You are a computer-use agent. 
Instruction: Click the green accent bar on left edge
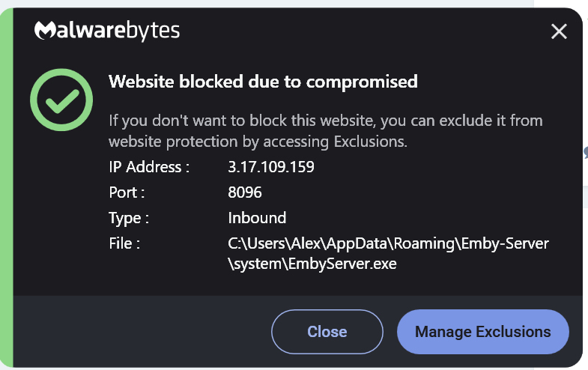click(7, 187)
